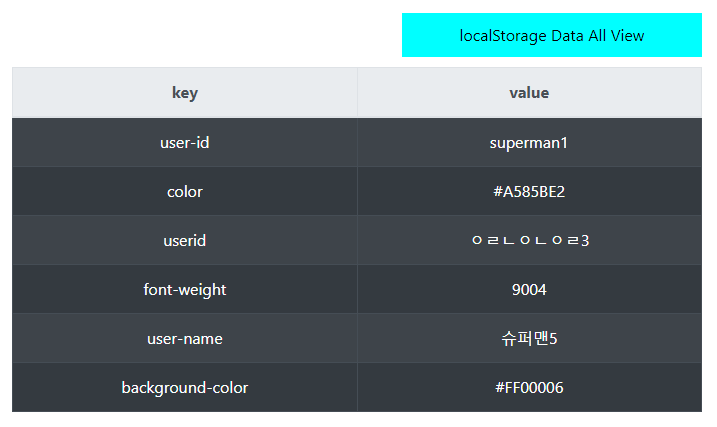Click the localStorage Data All View button
717x427 pixels.
[551, 35]
